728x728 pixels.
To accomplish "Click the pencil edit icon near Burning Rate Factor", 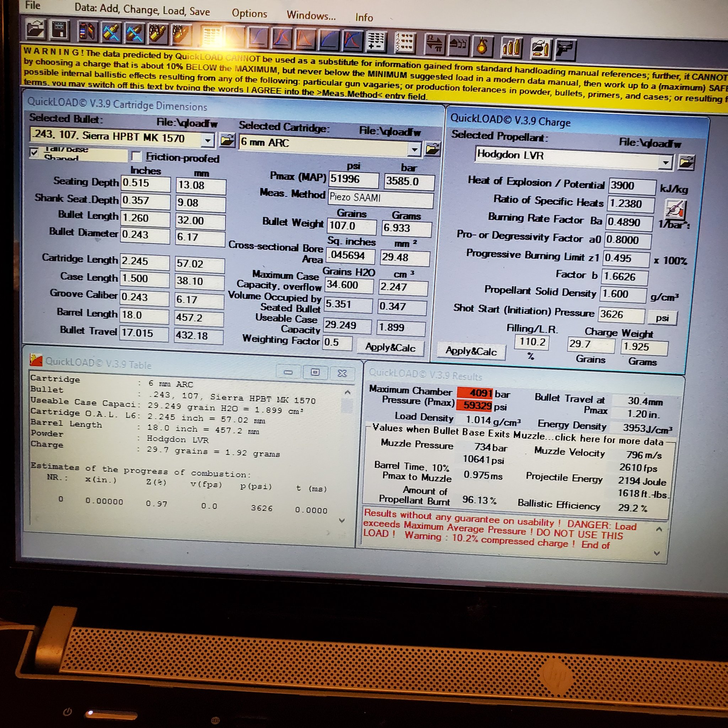I will coord(675,209).
